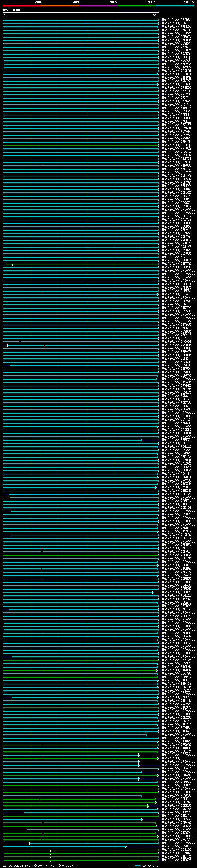
Task: Click the purple ~60% identity legend segment
Action: coord(99,6)
